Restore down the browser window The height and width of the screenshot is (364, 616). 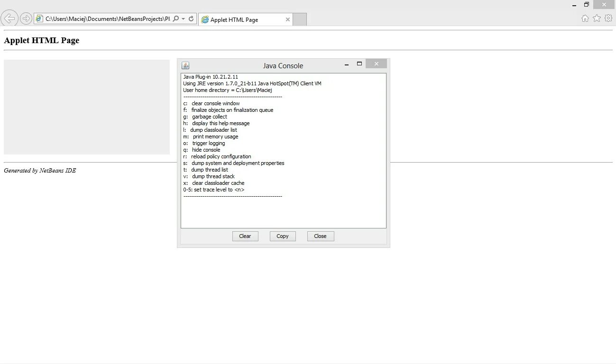point(587,5)
